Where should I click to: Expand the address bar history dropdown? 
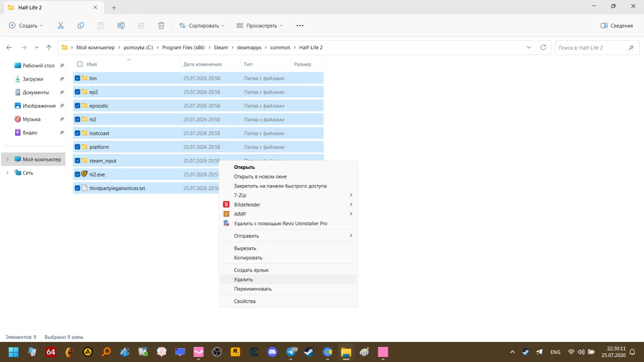pyautogui.click(x=529, y=47)
